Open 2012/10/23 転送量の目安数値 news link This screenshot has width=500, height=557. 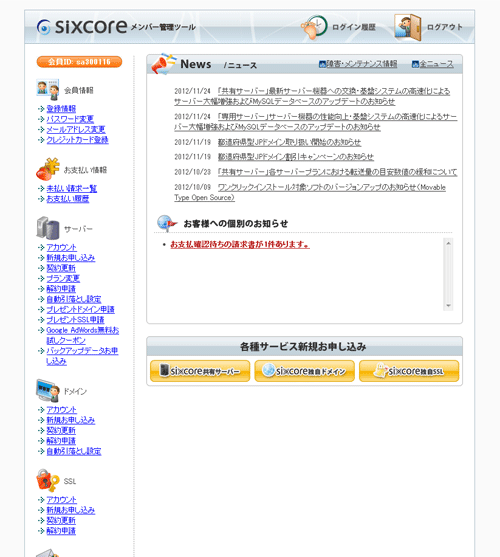tap(337, 172)
